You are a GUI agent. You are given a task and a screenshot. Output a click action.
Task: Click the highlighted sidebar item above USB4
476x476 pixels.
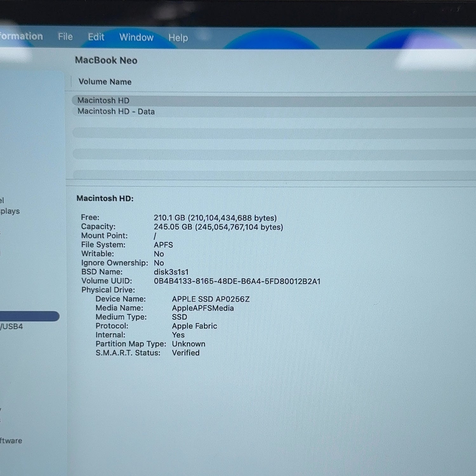30,316
